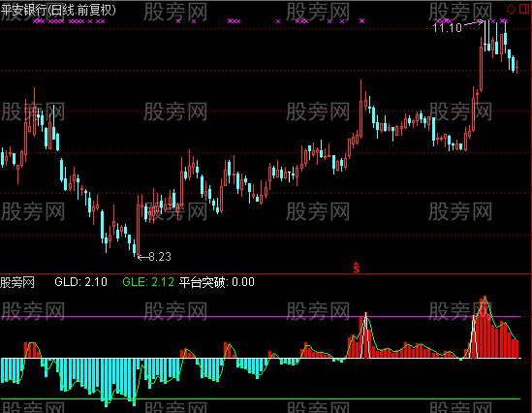
Task: Click the 8.23 low price label
Action: click(160, 257)
